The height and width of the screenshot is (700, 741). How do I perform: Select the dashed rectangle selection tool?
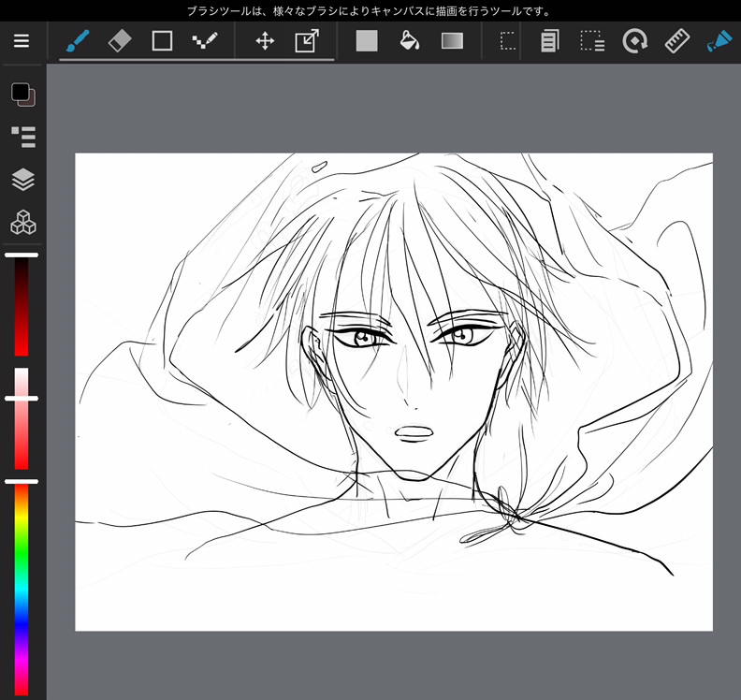tap(508, 41)
